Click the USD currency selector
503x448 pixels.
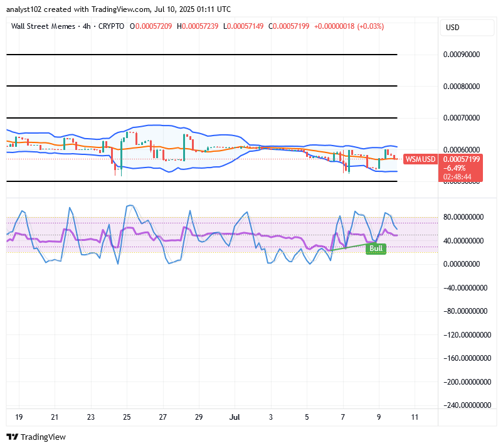pos(467,27)
